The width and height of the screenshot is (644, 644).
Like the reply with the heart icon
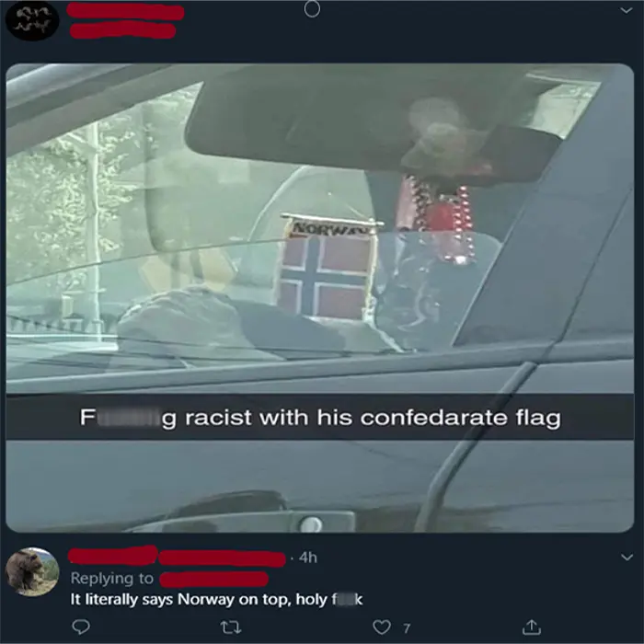[x=382, y=627]
